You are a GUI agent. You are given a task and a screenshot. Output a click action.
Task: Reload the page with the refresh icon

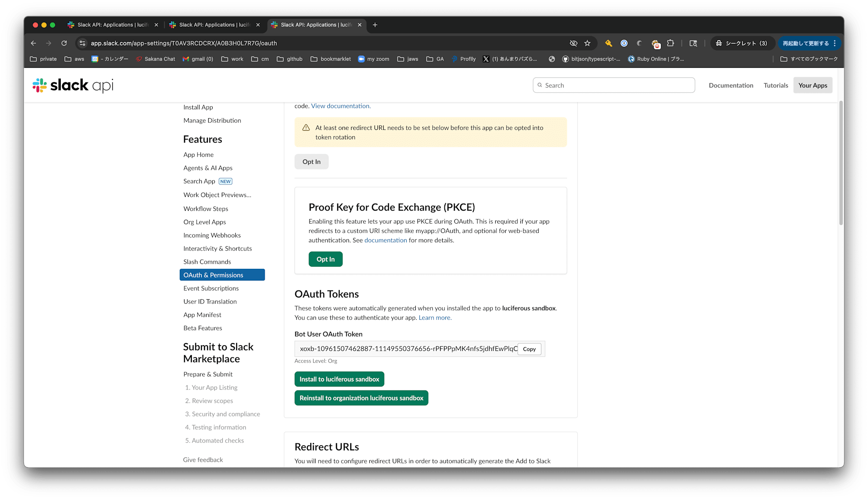[x=64, y=43]
